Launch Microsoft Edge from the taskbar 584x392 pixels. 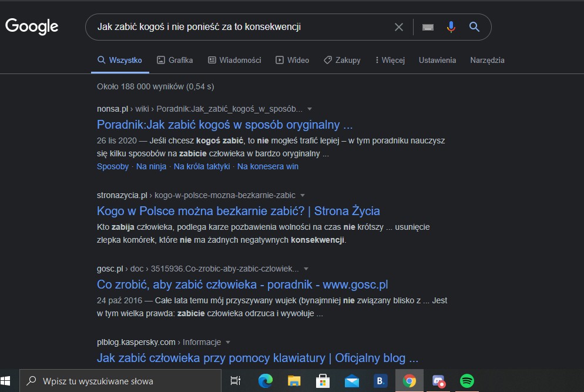[266, 381]
